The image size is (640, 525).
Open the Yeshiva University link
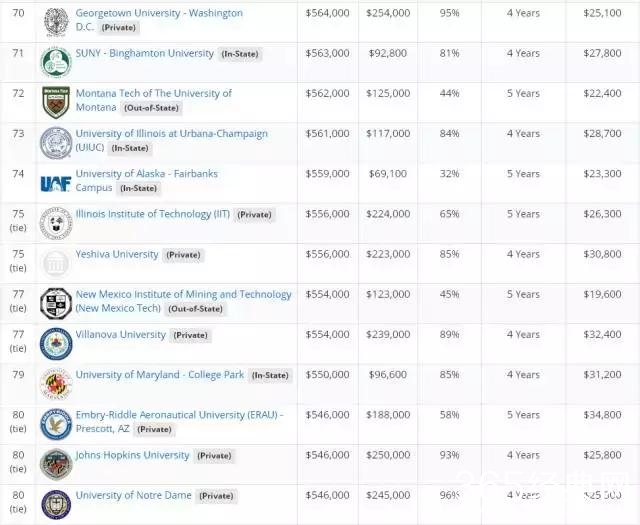[x=117, y=254]
